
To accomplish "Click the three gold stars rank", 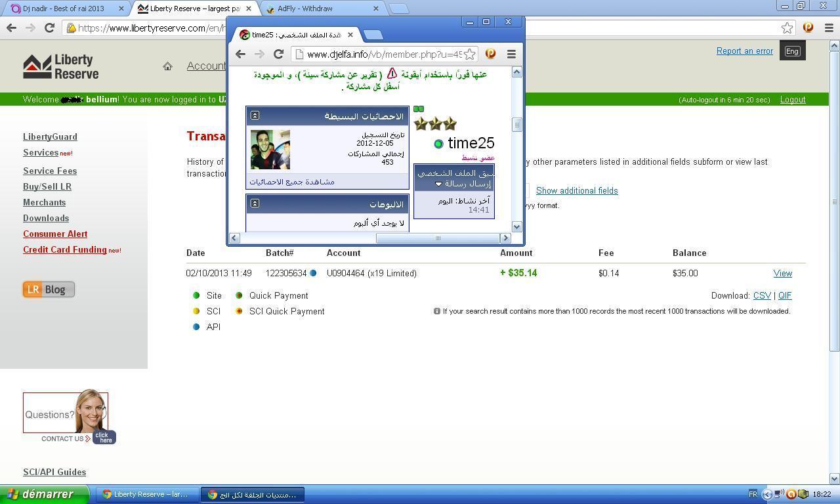I will click(x=434, y=123).
